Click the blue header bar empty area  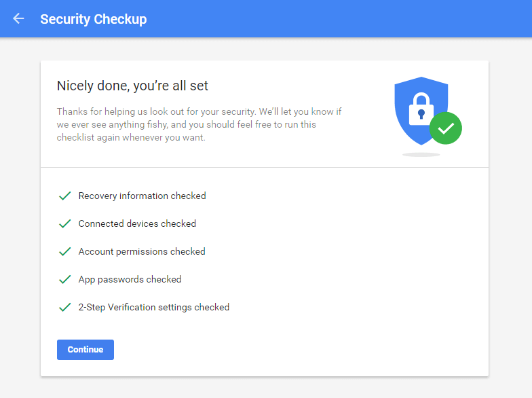click(339, 19)
